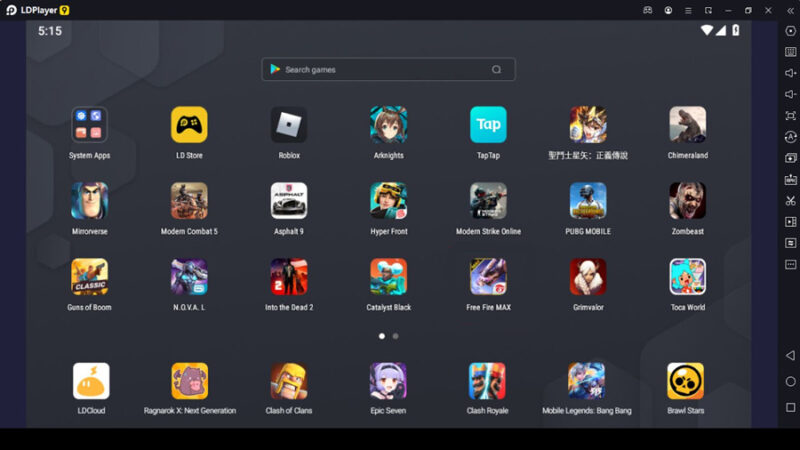
Task: Launch Hyper Front app
Action: 389,201
